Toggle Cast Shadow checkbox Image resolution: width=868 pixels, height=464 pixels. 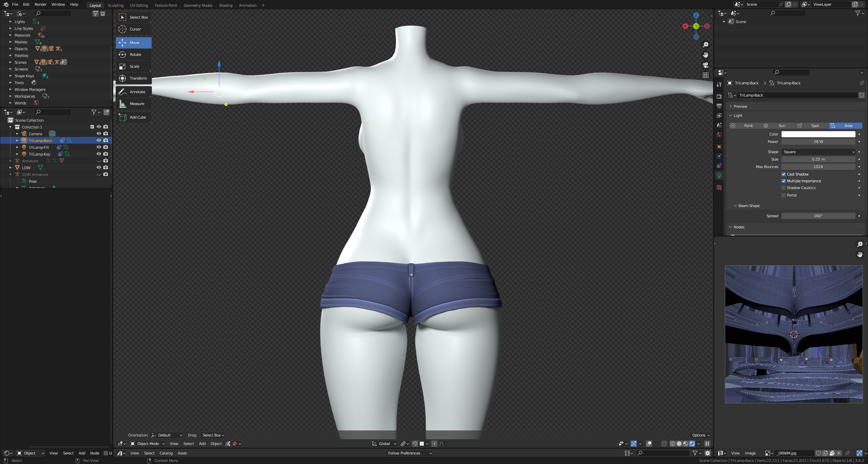coord(784,174)
